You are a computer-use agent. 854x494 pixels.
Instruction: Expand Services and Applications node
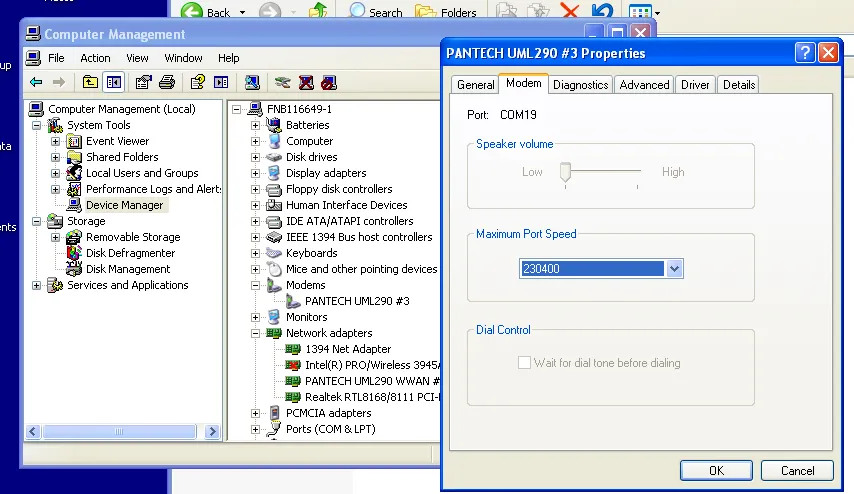coord(36,285)
